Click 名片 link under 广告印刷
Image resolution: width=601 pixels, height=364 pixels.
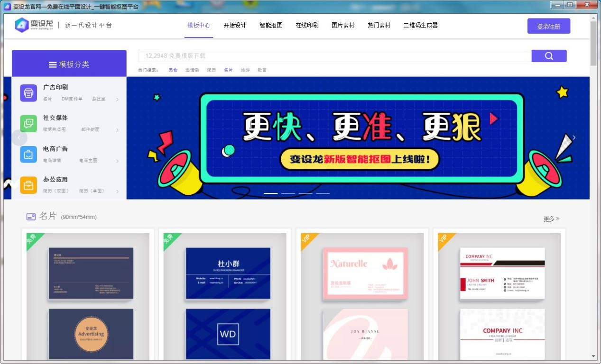(47, 99)
